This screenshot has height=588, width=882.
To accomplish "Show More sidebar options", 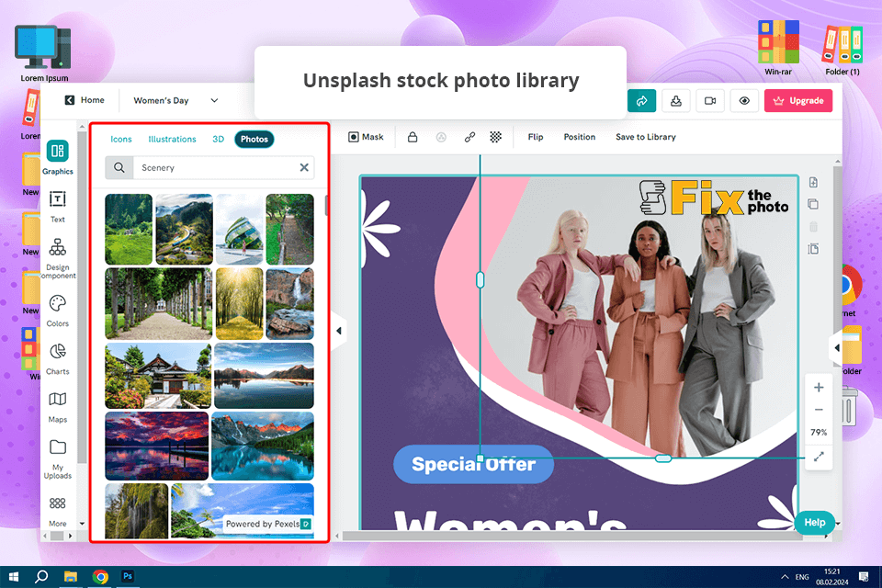I will coord(57,511).
